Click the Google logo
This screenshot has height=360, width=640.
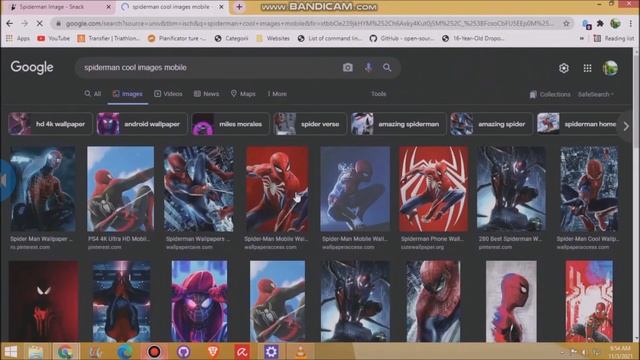32,67
